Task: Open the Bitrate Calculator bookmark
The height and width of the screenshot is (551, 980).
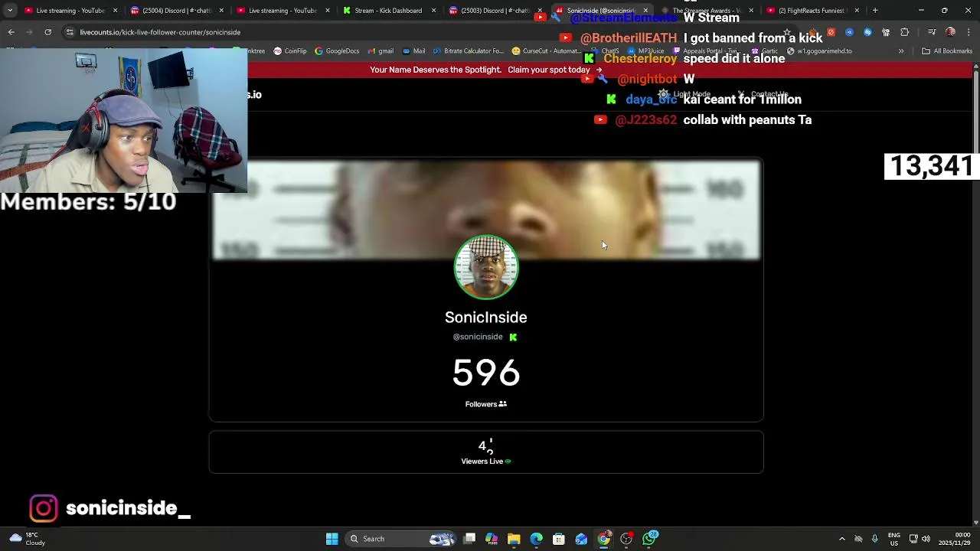Action: point(469,51)
